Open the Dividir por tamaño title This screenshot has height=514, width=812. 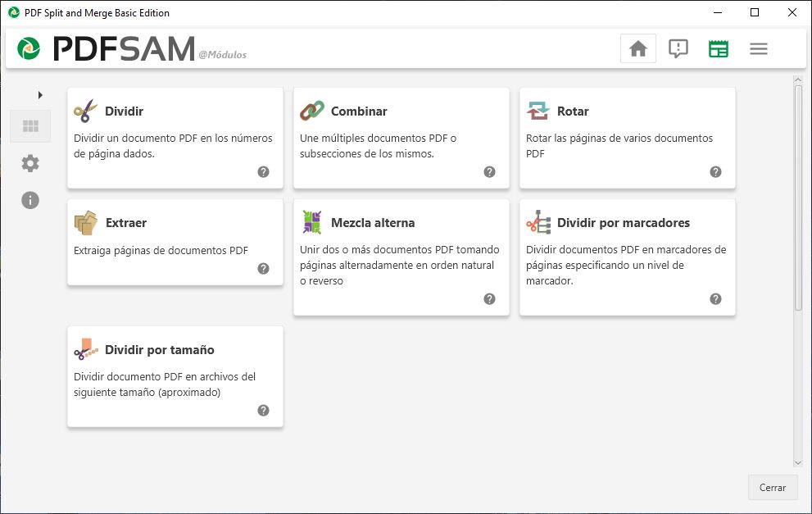160,350
